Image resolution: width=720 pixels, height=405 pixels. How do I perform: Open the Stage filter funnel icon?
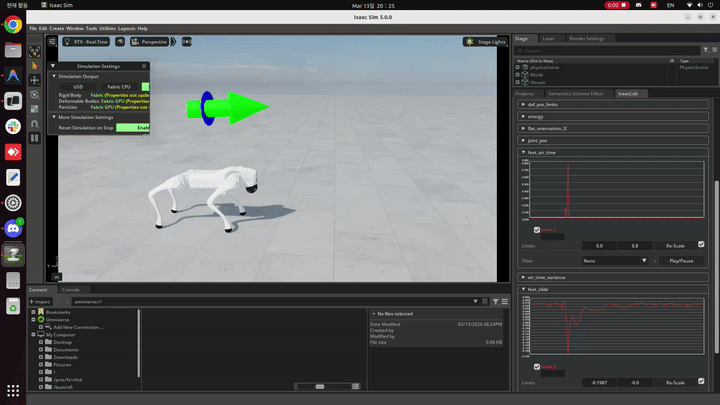tap(706, 50)
